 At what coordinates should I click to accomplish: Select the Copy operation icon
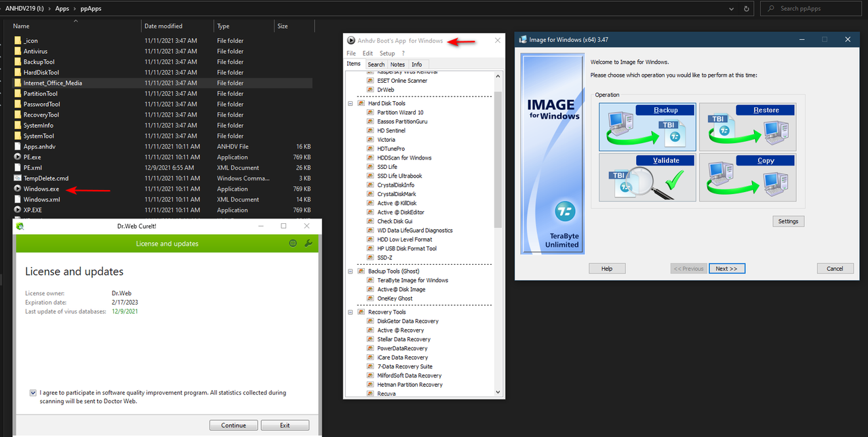coord(747,177)
